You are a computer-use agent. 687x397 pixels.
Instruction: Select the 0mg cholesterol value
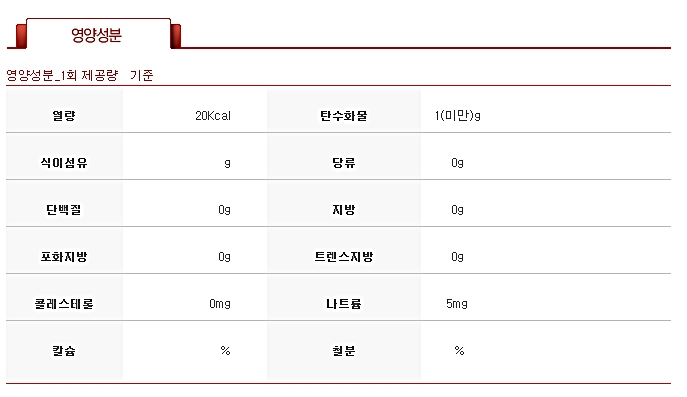coord(220,304)
